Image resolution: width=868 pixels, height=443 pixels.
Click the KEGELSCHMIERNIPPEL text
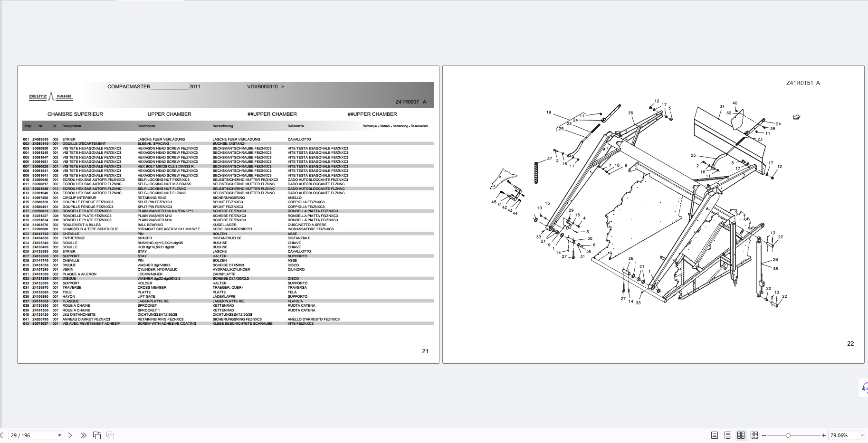(x=233, y=229)
